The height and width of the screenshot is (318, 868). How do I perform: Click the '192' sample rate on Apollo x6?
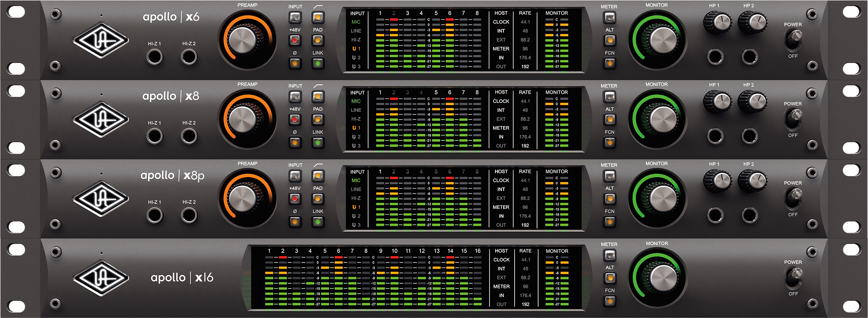tap(525, 67)
